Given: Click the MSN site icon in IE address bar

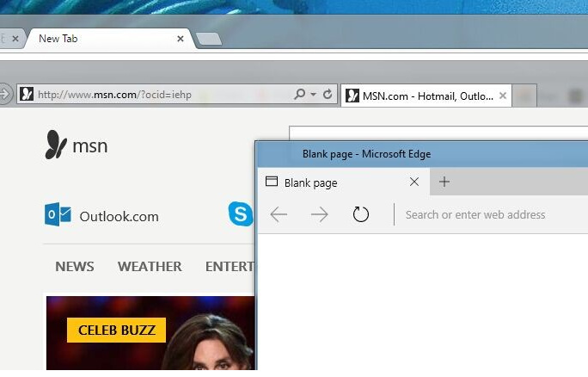Looking at the screenshot, I should coord(28,95).
